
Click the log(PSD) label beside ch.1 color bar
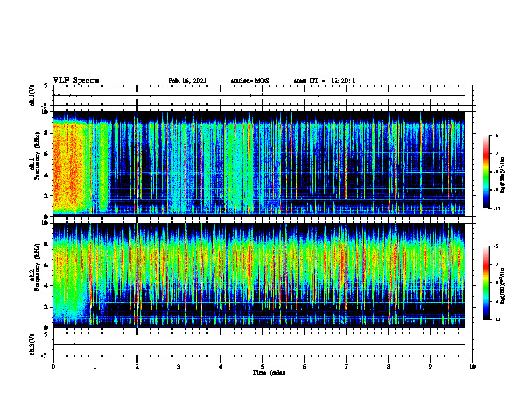(503, 175)
